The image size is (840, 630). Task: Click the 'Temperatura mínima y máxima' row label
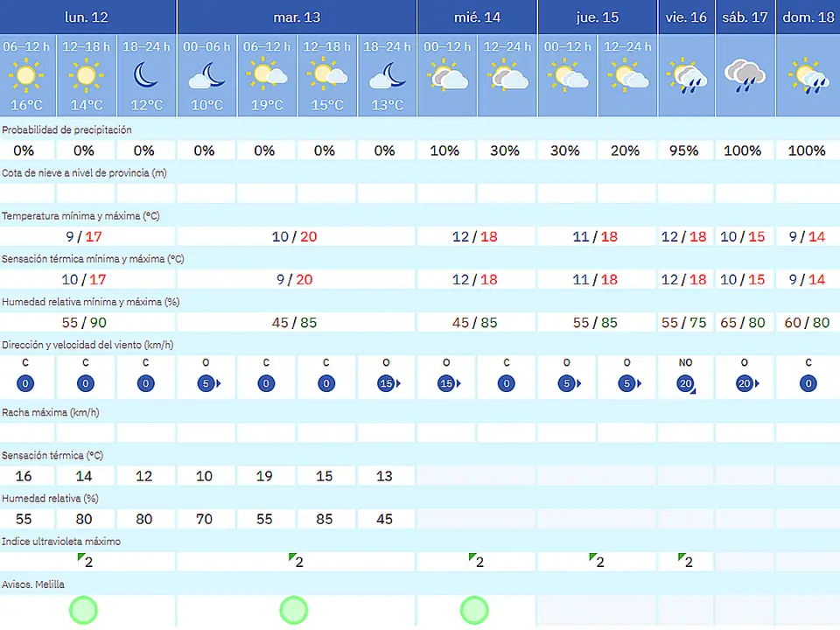pos(80,216)
